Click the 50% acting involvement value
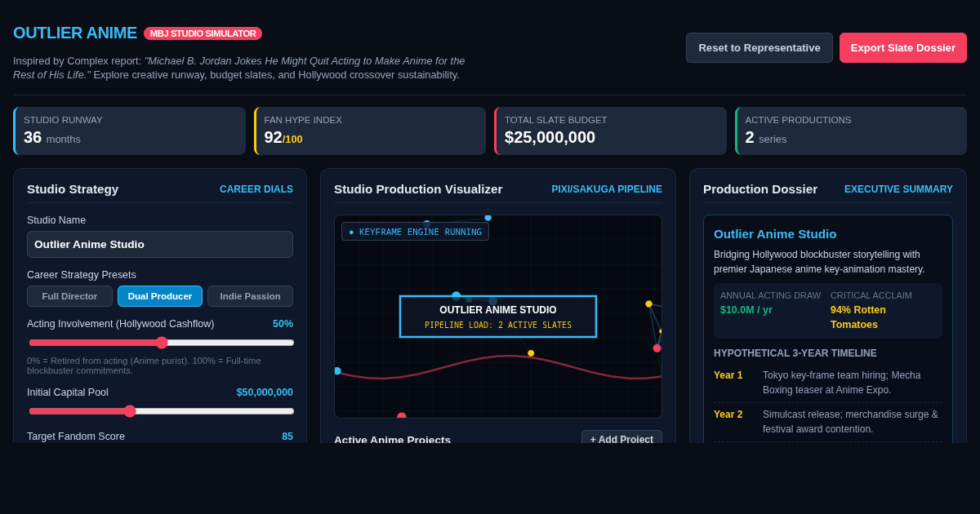The image size is (980, 514). coord(283,324)
